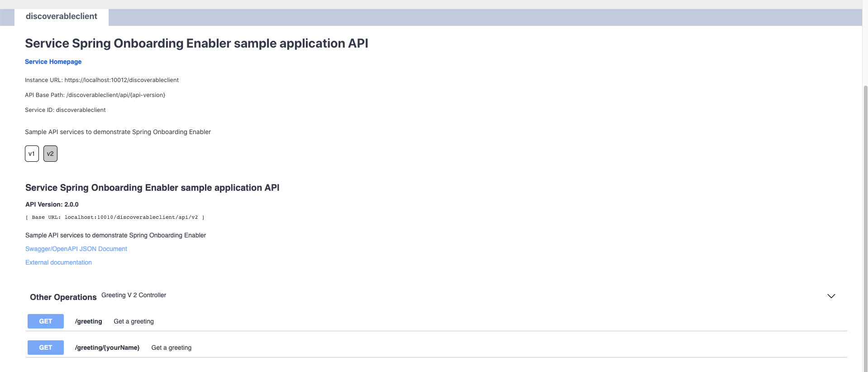Select the v2 version button
Viewport: 868px width, 372px height.
click(x=50, y=154)
